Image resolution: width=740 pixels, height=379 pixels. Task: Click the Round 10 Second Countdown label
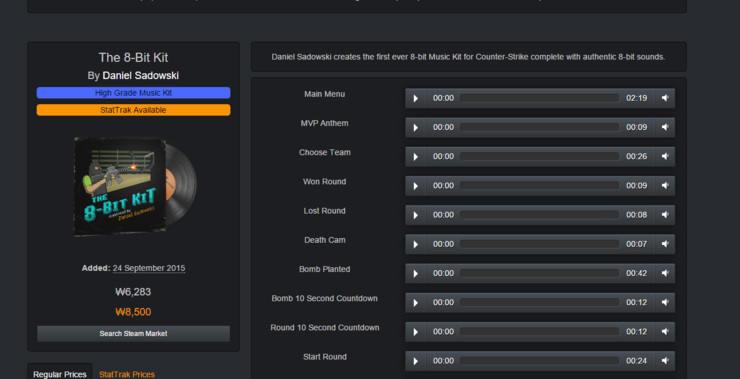(x=325, y=328)
